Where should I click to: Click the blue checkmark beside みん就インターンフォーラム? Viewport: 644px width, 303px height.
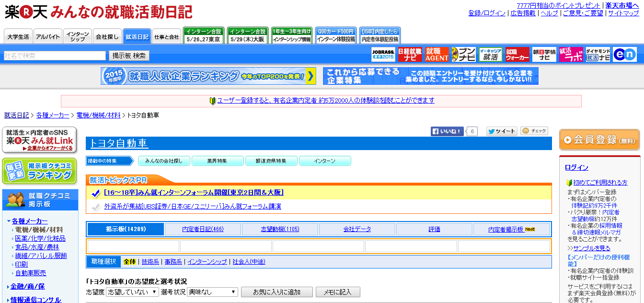coord(95,193)
